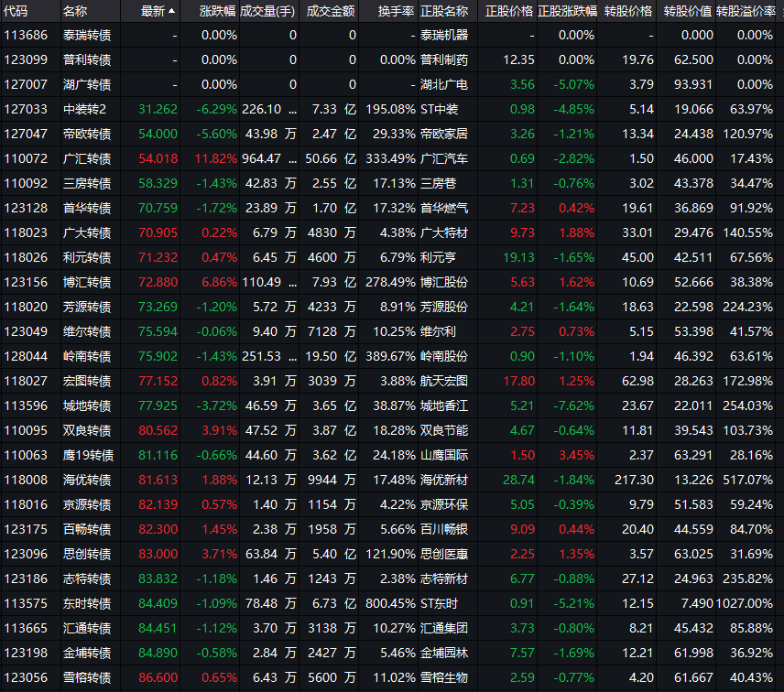Click bond name 中装转2
784x692 pixels.
tap(84, 110)
